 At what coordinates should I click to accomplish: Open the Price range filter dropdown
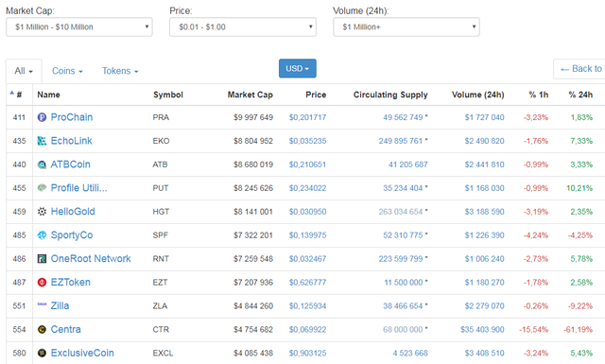243,27
